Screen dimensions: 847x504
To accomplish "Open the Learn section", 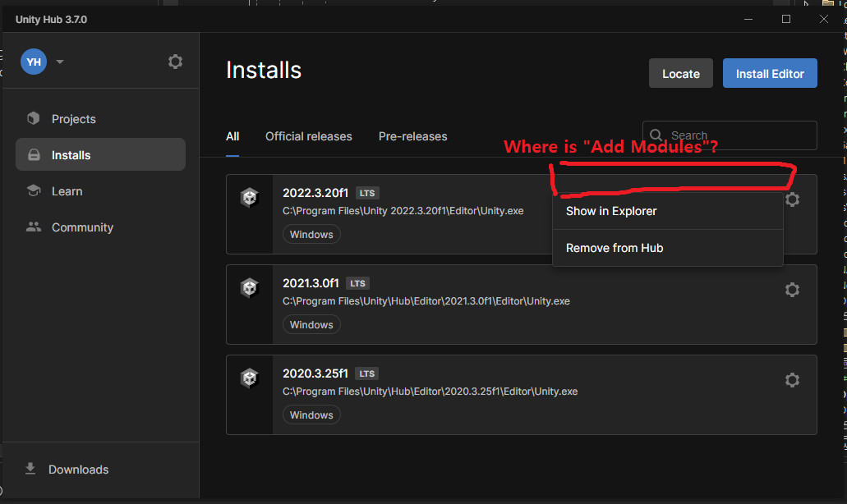I will tap(100, 191).
